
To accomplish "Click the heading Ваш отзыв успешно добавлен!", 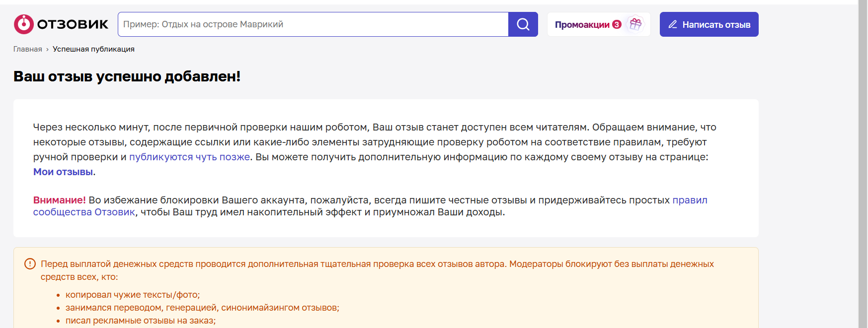I will (x=127, y=76).
